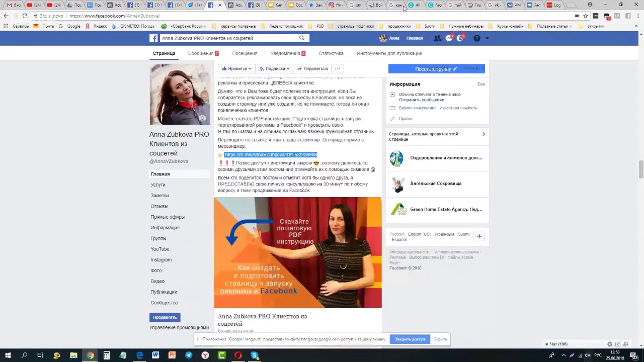This screenshot has width=644, height=362.
Task: Click Закрыть доступ button
Action: tap(410, 339)
